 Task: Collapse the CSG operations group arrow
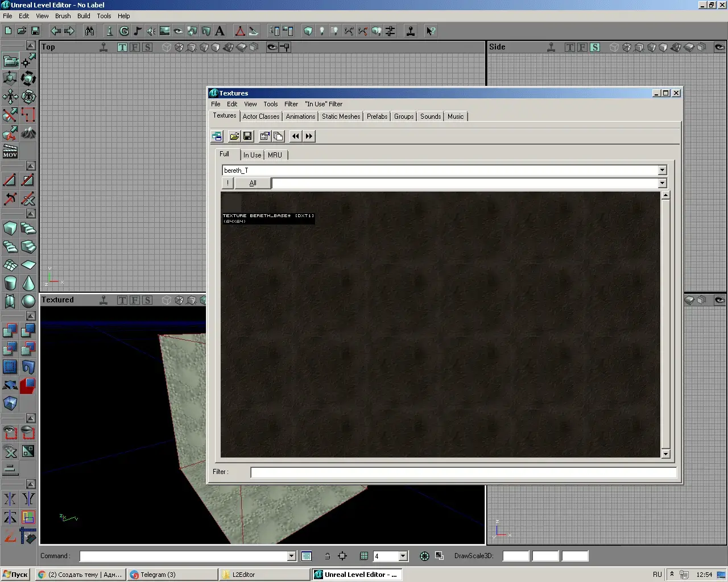point(31,316)
